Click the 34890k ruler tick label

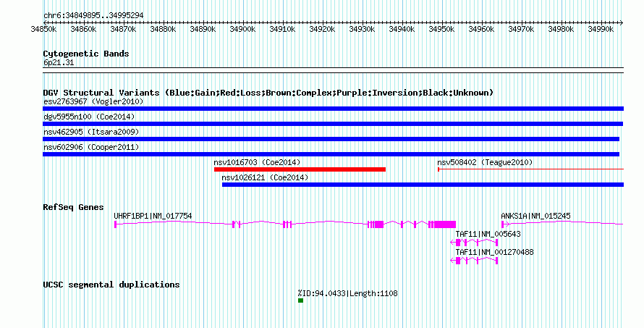(203, 29)
